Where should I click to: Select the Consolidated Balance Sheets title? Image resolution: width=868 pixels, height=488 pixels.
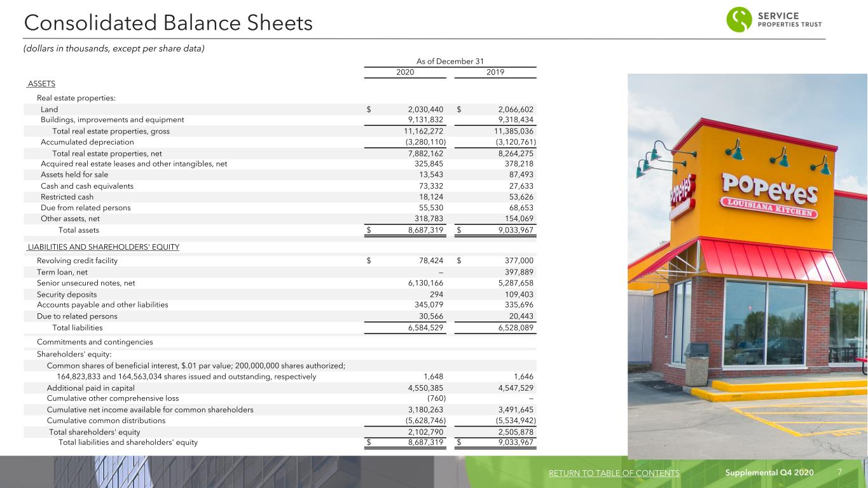[x=168, y=24]
